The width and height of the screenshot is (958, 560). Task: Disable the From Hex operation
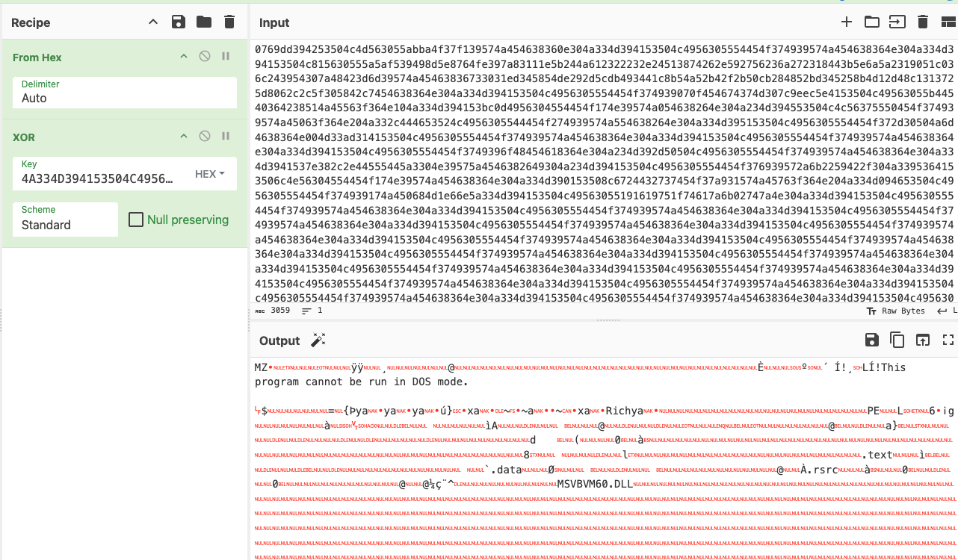tap(205, 57)
